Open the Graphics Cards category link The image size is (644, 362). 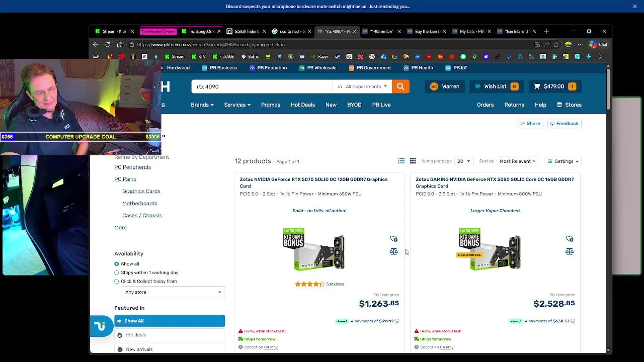(141, 191)
